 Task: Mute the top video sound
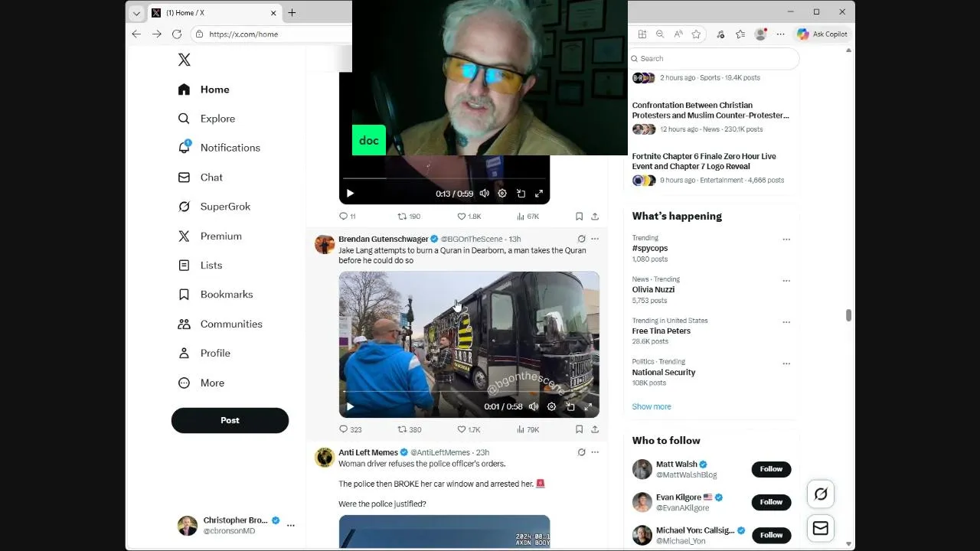click(484, 194)
